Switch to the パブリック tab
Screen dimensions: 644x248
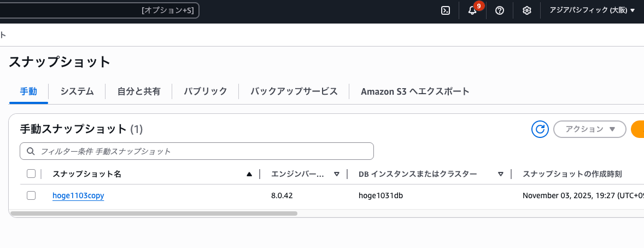[205, 91]
